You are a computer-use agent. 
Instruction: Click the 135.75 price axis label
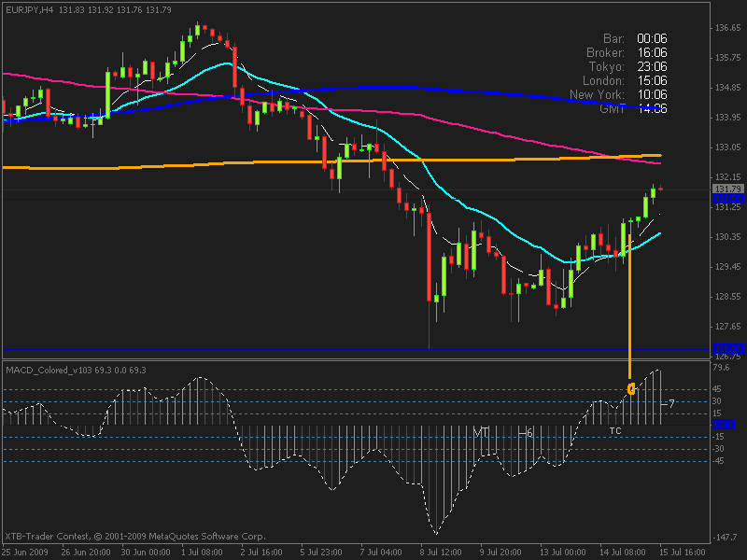point(727,58)
